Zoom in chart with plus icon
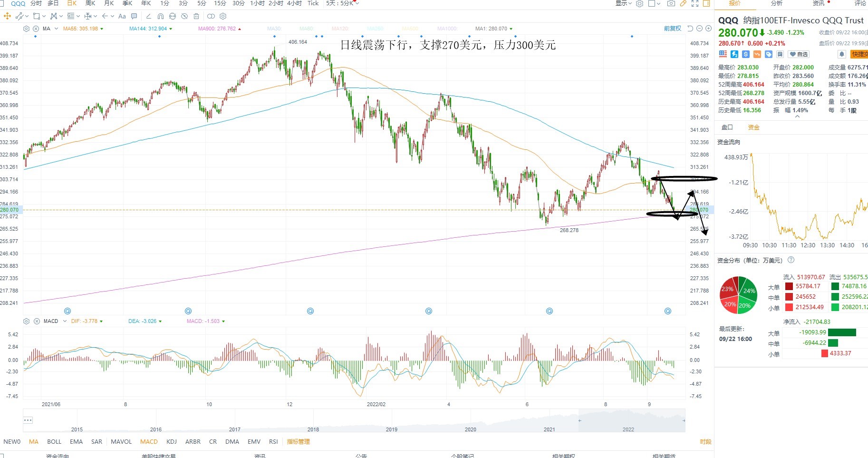The width and height of the screenshot is (868, 458). point(708,29)
